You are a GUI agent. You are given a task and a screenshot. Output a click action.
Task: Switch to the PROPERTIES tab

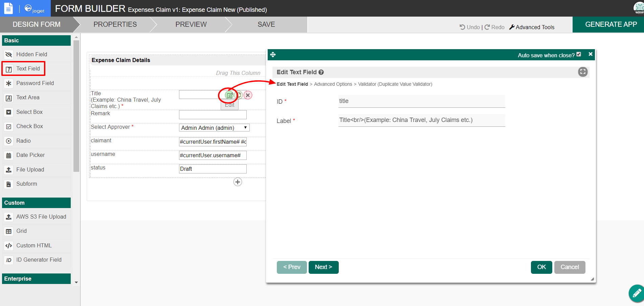(115, 24)
